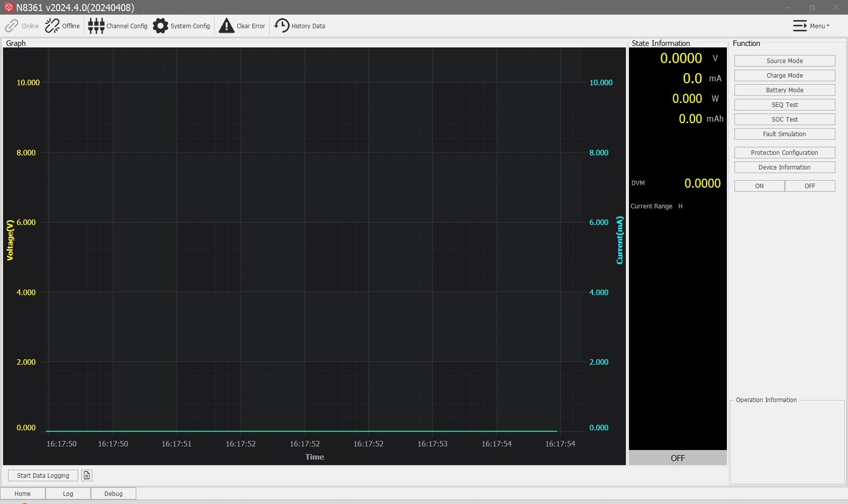Turn output OFF in Function panel
Viewport: 848px width, 504px height.
(x=810, y=186)
